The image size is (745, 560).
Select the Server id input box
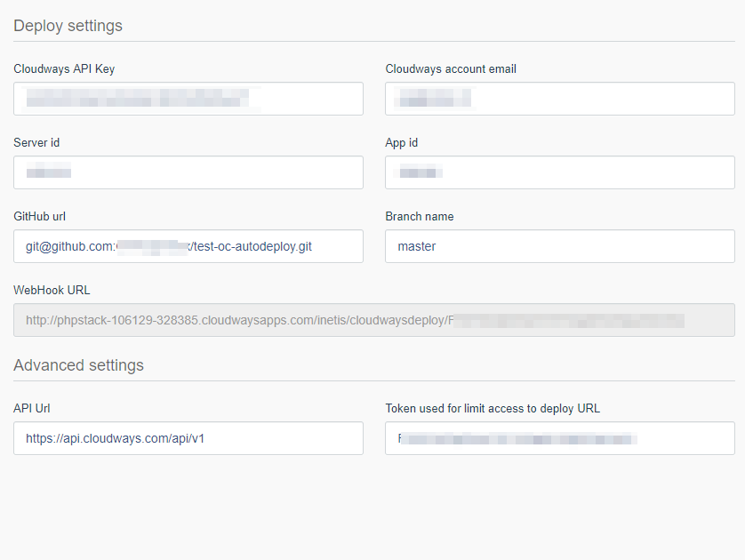coord(188,172)
